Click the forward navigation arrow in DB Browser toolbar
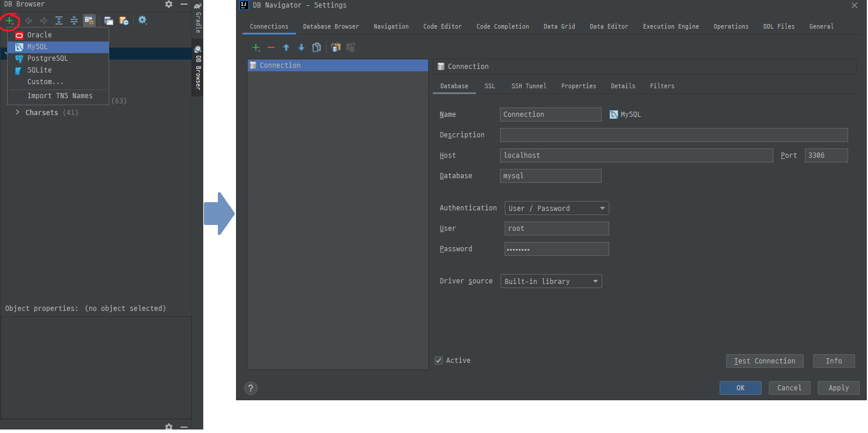 click(x=44, y=20)
